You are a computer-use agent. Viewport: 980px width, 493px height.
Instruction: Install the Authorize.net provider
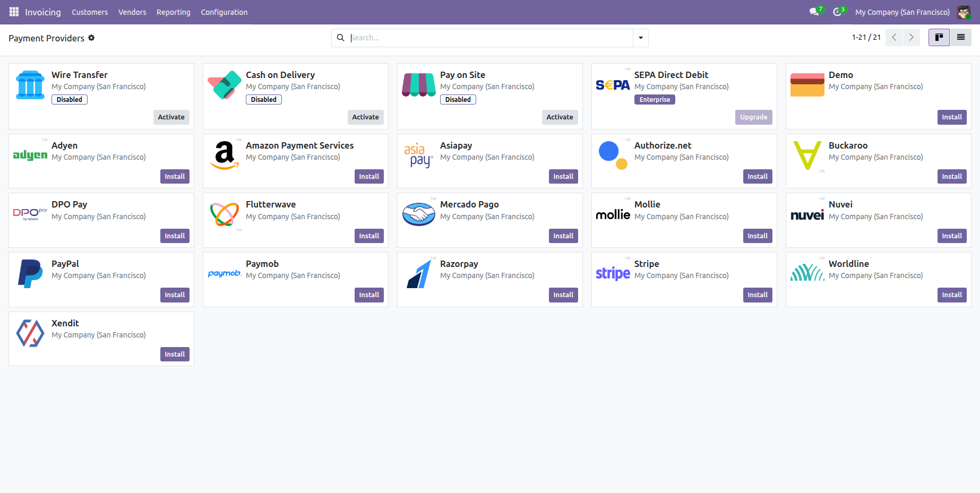pyautogui.click(x=758, y=177)
